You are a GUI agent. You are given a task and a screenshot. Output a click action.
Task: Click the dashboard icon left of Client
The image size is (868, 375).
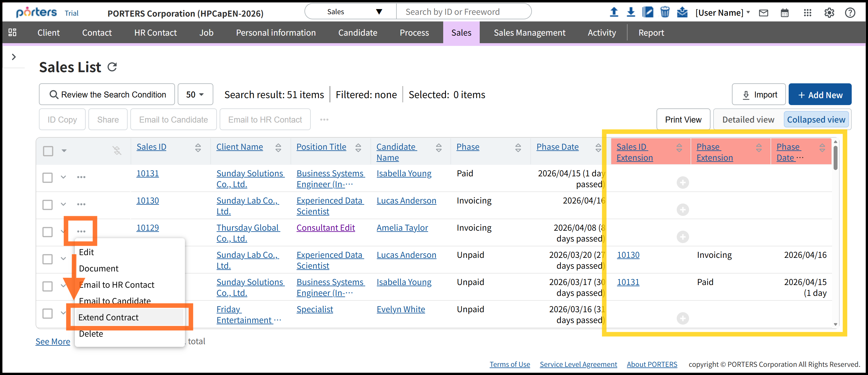[x=12, y=32]
